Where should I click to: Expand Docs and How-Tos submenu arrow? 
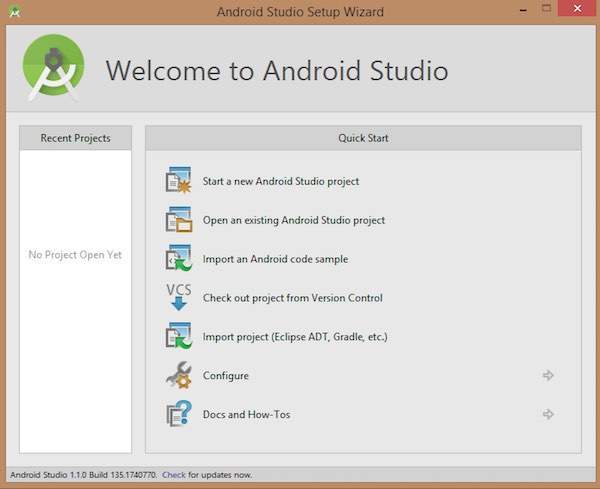tap(548, 414)
